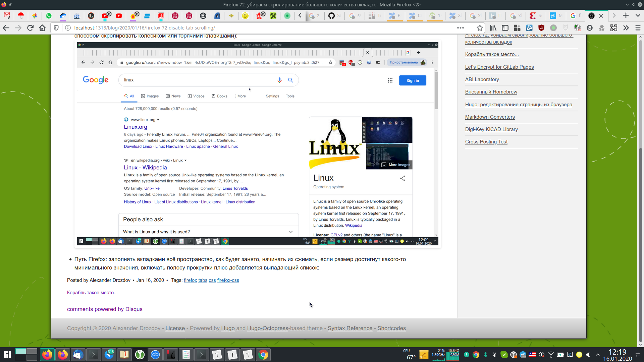Image resolution: width=644 pixels, height=362 pixels.
Task: Open the QR code extension
Action: point(614,28)
